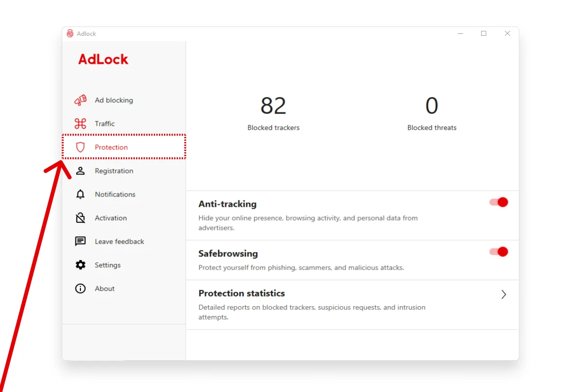Click the Leave feedback chat icon
588x392 pixels.
point(80,241)
